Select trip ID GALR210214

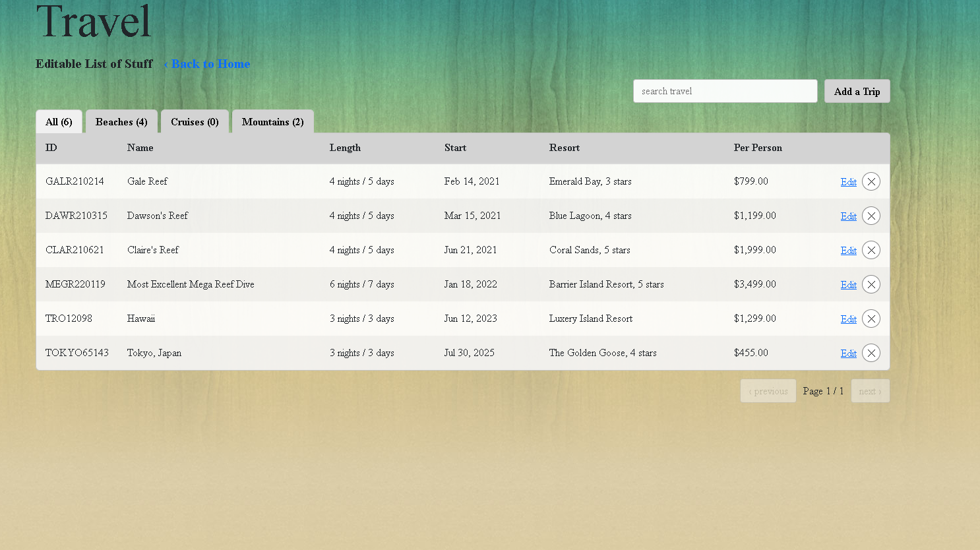tap(75, 181)
